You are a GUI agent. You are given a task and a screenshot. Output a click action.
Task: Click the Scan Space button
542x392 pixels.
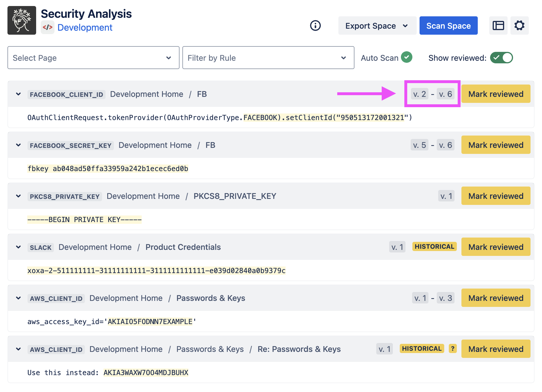[448, 26]
